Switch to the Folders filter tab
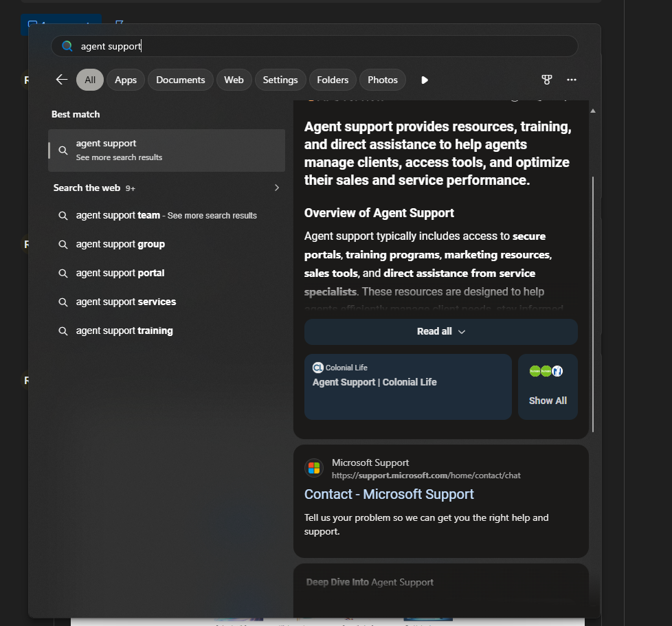 coord(333,80)
